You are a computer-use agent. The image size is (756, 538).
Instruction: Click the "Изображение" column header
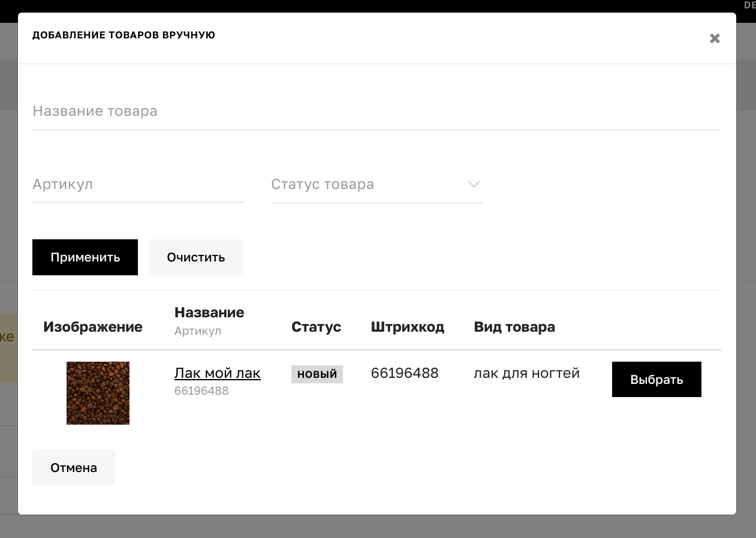click(x=92, y=327)
